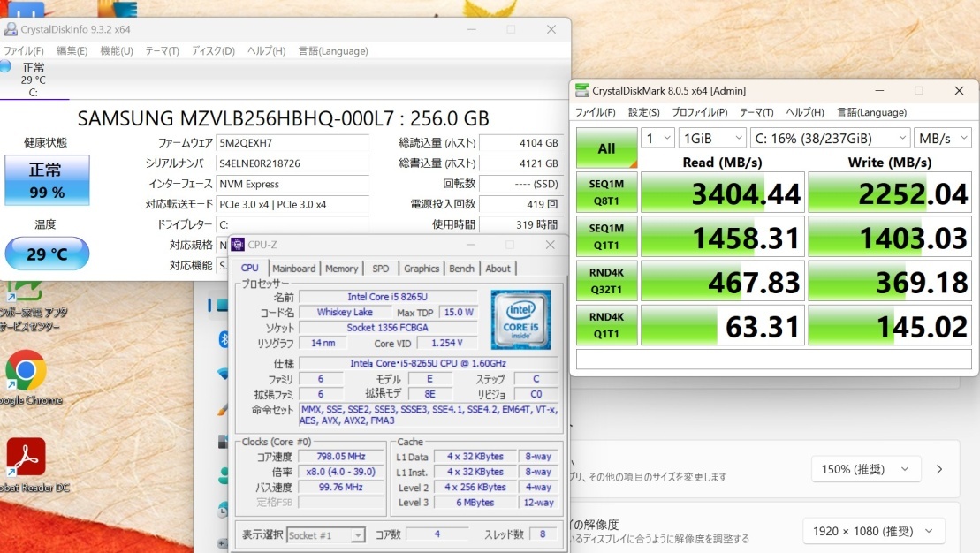Open the Socket #1 selection dropdown in CPU-Z
The width and height of the screenshot is (980, 553).
[325, 535]
